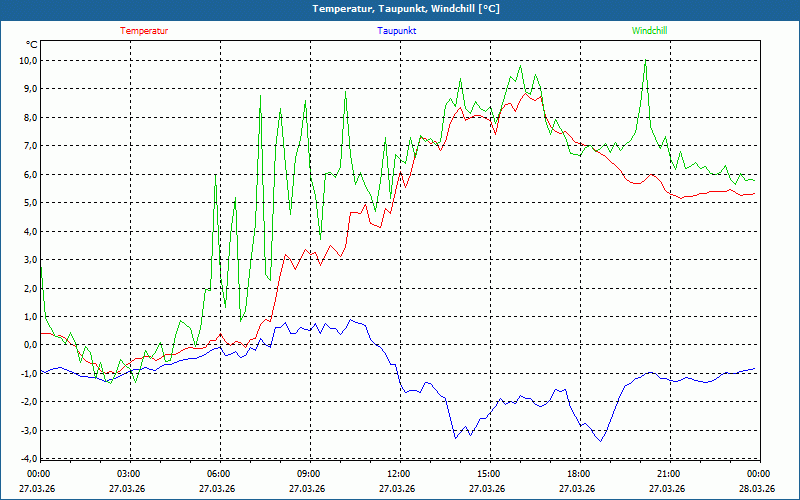The width and height of the screenshot is (800, 500).
Task: Click the green Windchill peak near 20:00
Action: pyautogui.click(x=646, y=63)
